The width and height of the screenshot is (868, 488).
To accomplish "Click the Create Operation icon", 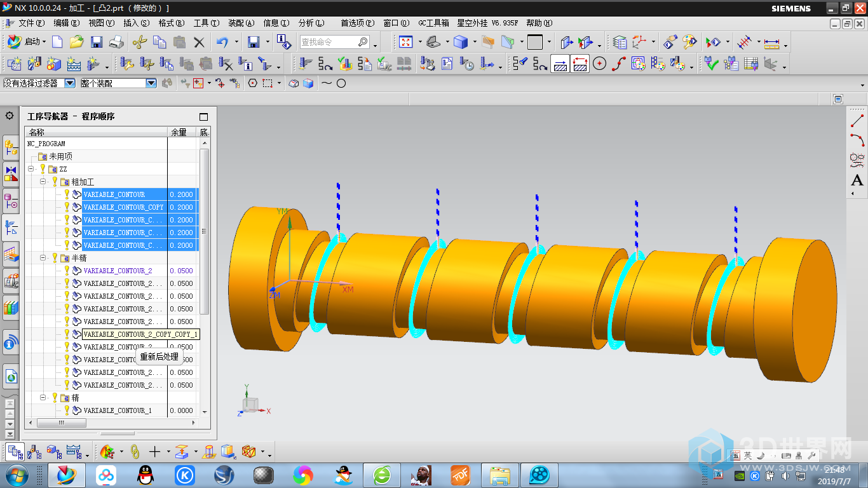I will (93, 64).
